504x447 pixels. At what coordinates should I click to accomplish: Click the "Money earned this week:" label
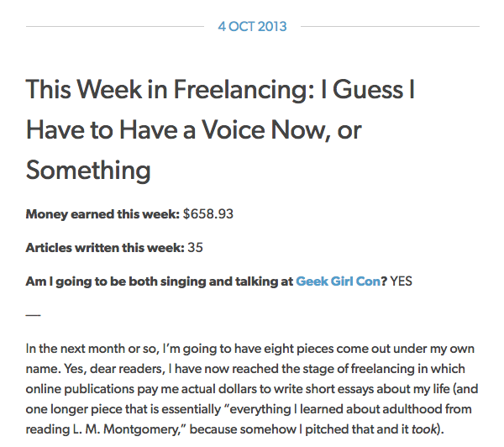tap(102, 213)
